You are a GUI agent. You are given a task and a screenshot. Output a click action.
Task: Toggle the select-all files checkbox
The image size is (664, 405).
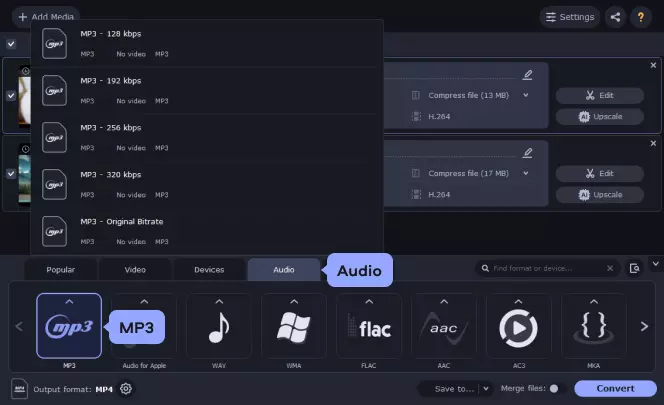click(11, 44)
